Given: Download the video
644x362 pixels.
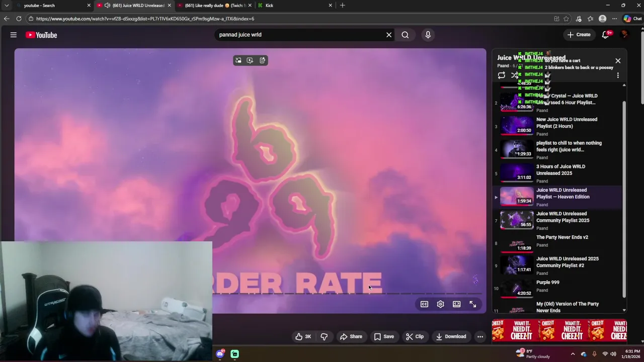Looking at the screenshot, I should point(451,336).
